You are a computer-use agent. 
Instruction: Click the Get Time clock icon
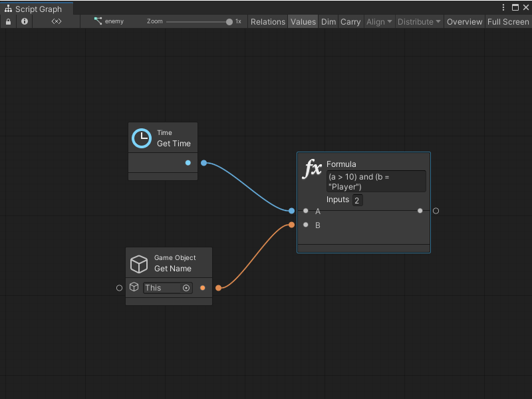pyautogui.click(x=142, y=138)
